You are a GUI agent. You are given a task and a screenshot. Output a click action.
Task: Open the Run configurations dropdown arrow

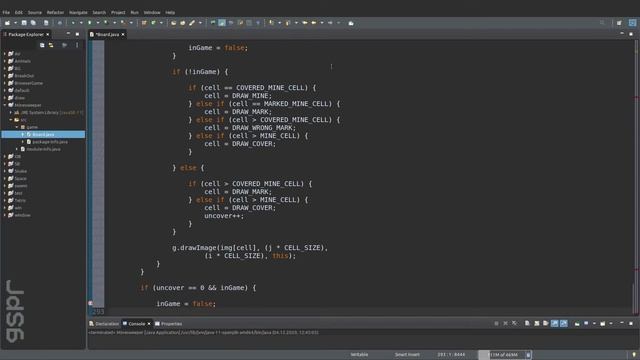(x=98, y=23)
